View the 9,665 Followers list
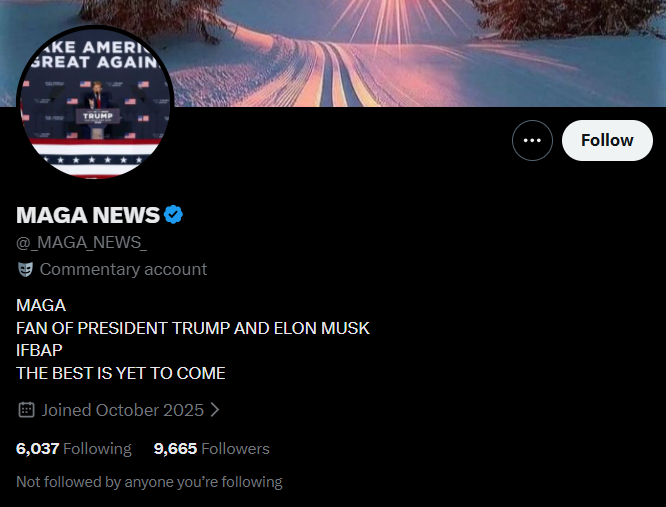The width and height of the screenshot is (666, 507). click(x=212, y=448)
